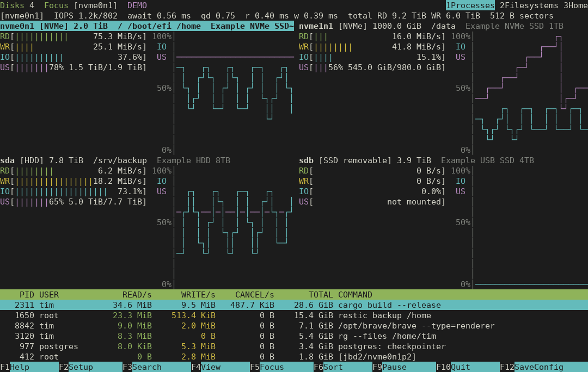Sort the process list by TOTAL column

pos(321,295)
